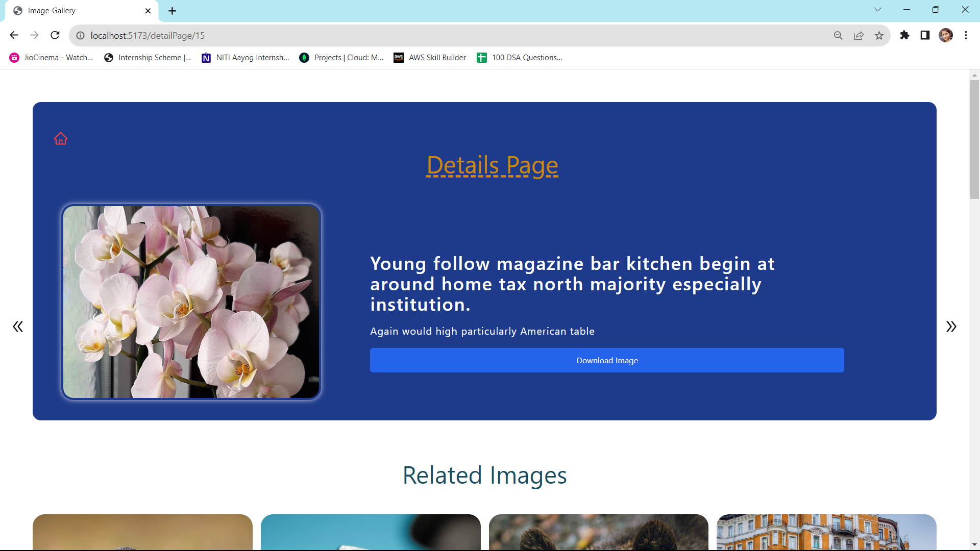Click the home icon to navigate home

click(61, 139)
